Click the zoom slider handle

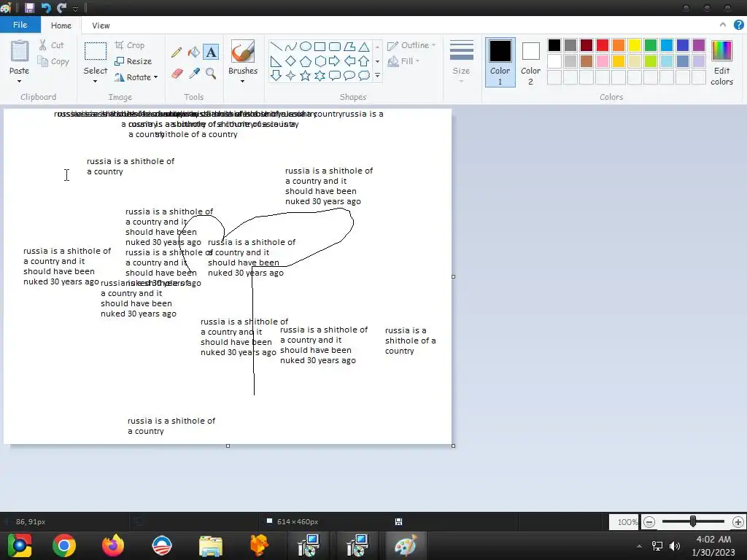pos(693,522)
